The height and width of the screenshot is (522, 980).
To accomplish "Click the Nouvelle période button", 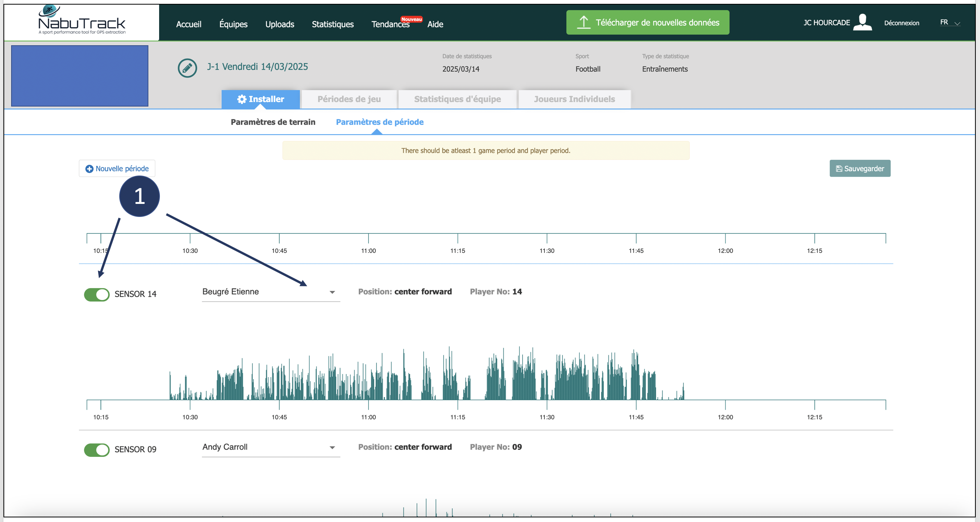I will 117,169.
